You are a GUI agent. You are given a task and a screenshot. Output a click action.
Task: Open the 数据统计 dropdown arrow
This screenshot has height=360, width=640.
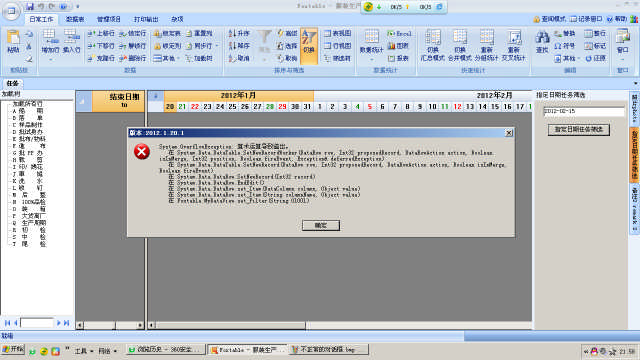point(371,60)
